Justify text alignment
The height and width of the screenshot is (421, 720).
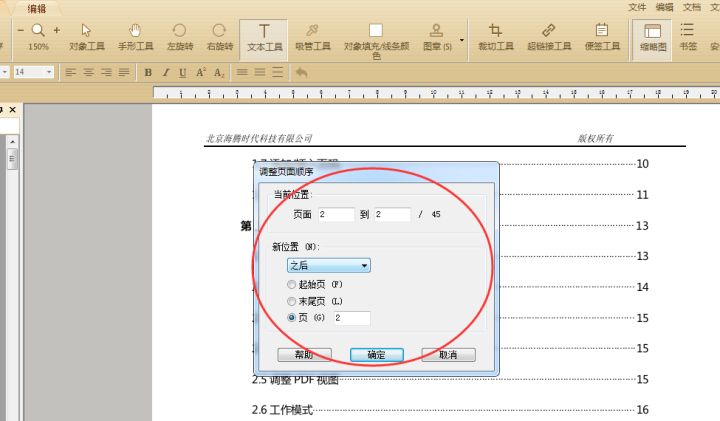pyautogui.click(x=124, y=72)
